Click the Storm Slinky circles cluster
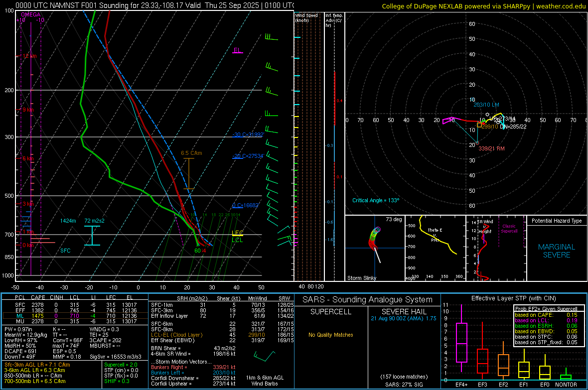This screenshot has height=390, width=588. tap(374, 238)
